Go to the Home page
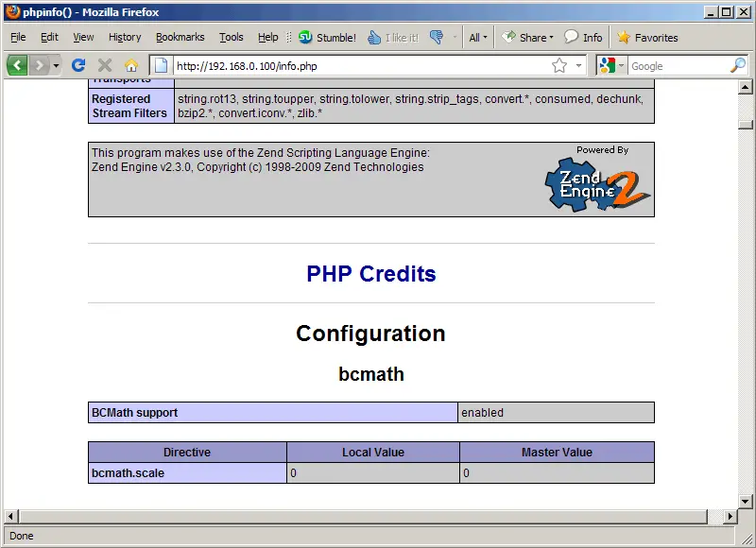This screenshot has width=756, height=548. [x=131, y=65]
